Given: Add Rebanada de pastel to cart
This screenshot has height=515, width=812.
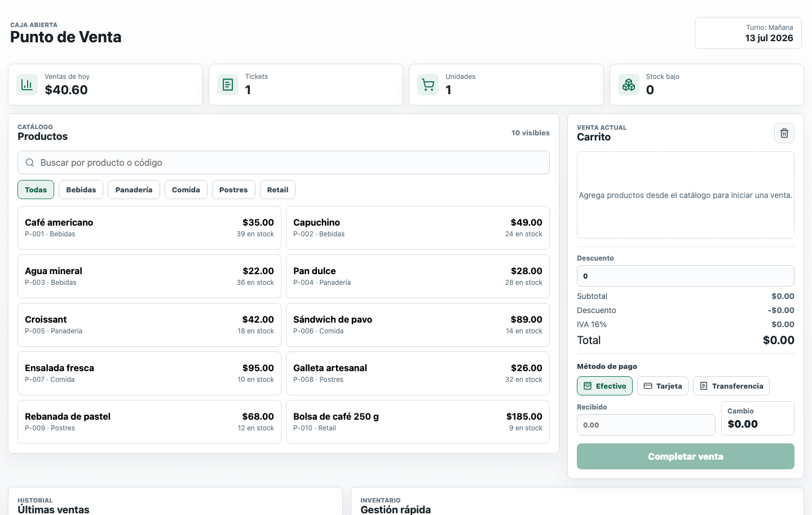Looking at the screenshot, I should coord(149,422).
